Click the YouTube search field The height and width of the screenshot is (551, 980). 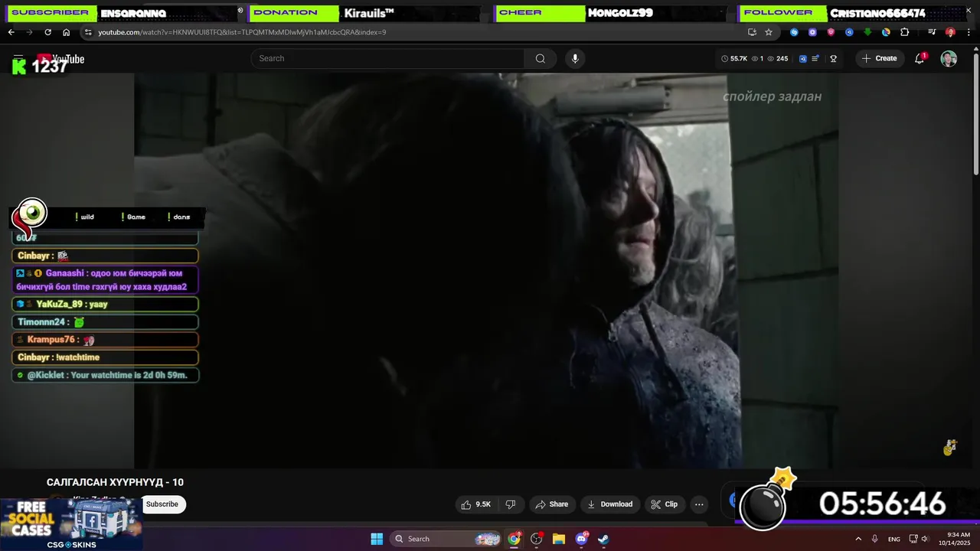(x=387, y=58)
